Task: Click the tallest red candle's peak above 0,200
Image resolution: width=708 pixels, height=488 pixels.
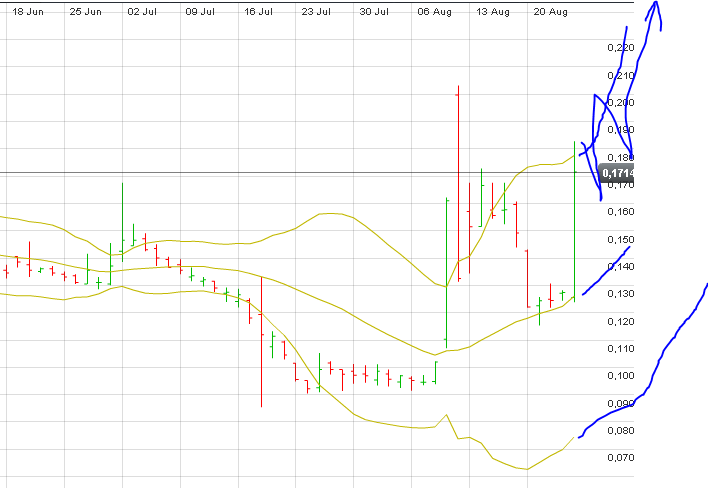Action: point(457,90)
